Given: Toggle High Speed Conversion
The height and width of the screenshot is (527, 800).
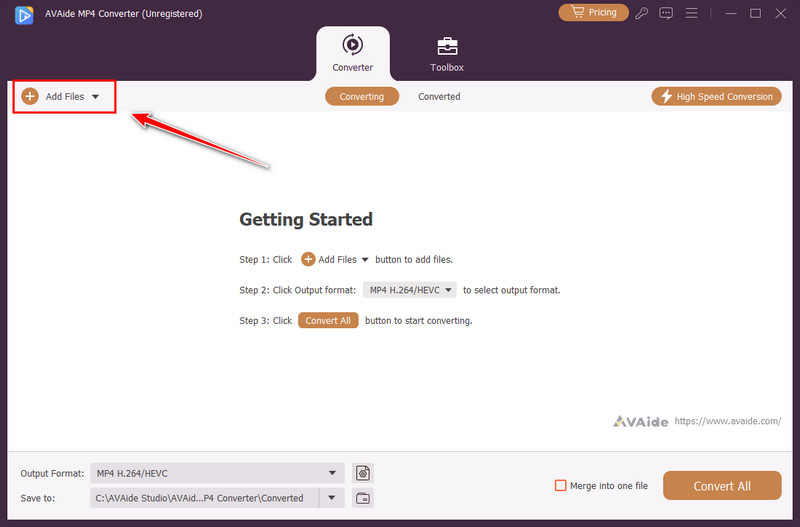Looking at the screenshot, I should pyautogui.click(x=716, y=97).
